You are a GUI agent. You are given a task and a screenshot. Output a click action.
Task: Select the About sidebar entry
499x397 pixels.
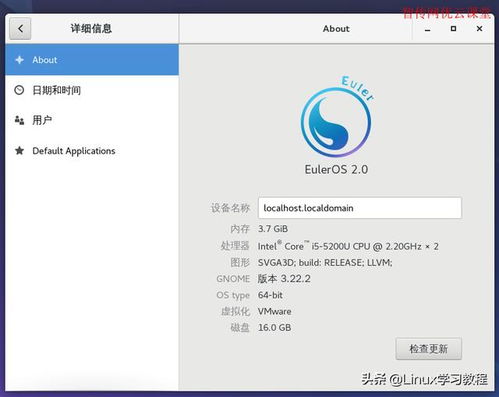point(92,60)
